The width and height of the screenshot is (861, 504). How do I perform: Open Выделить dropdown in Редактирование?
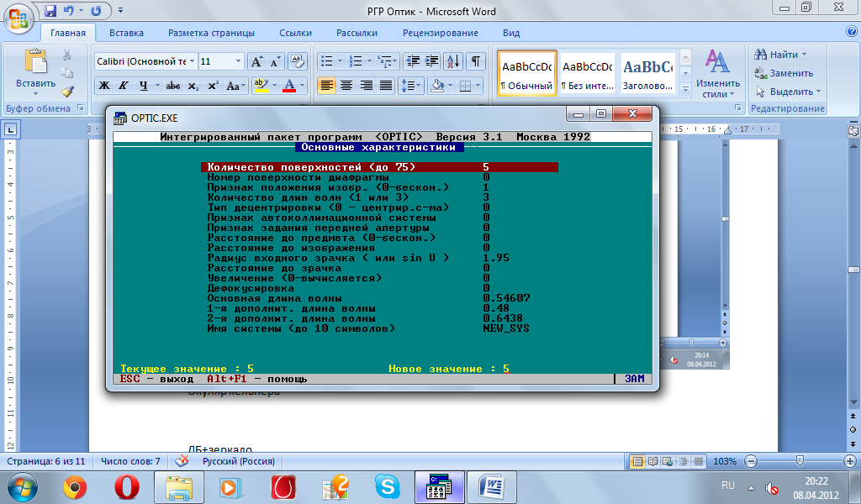coord(788,91)
